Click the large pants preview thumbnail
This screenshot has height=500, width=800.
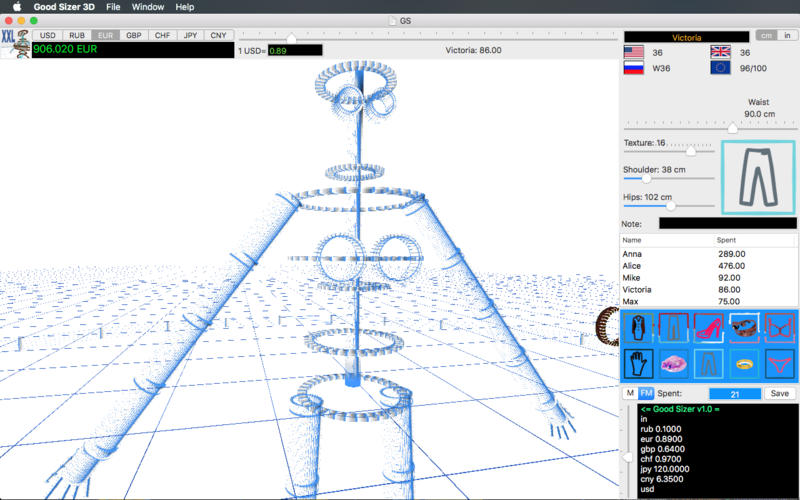758,177
